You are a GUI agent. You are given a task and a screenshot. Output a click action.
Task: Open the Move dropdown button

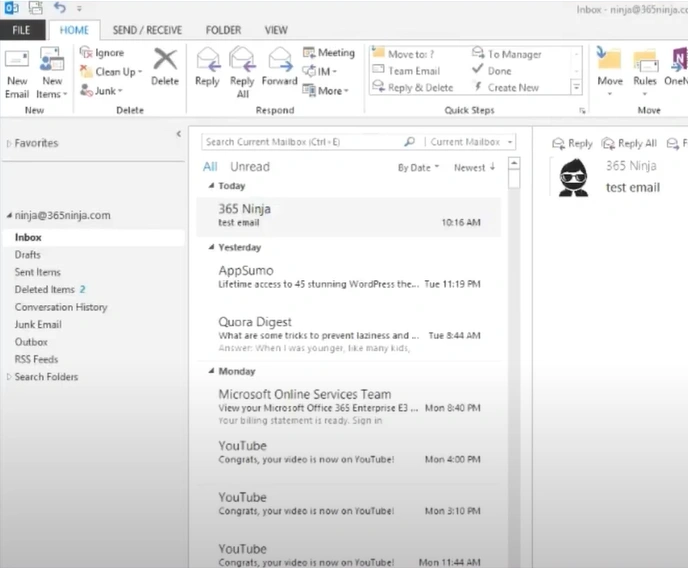tap(609, 73)
